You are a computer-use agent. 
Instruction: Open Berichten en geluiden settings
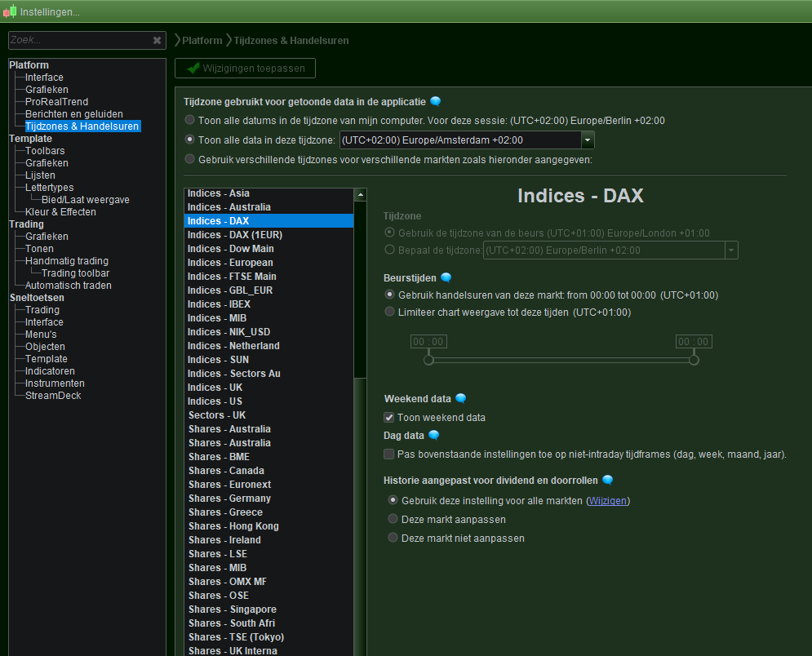(73, 114)
